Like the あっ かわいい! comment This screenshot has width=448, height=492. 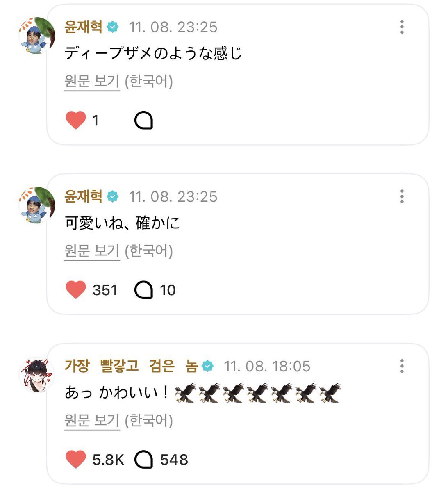pos(76,460)
